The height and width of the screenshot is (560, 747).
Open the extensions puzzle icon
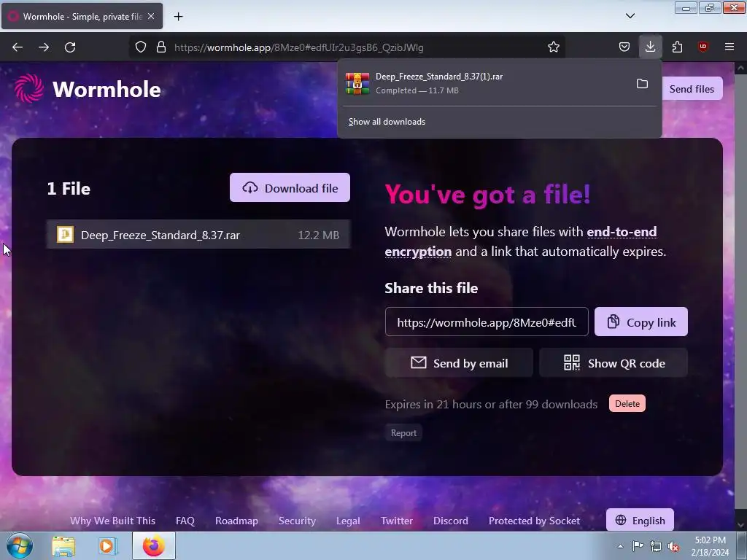[677, 47]
